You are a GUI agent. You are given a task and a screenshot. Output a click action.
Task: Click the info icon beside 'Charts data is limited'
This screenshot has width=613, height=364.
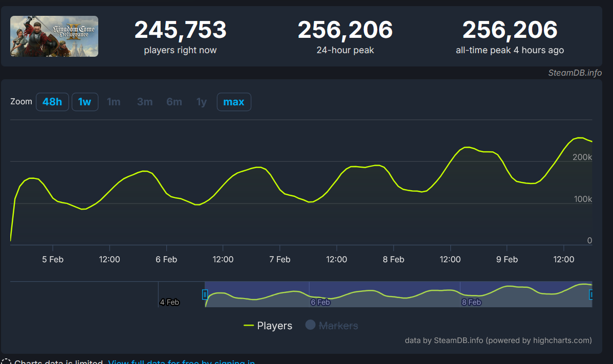pyautogui.click(x=6, y=361)
